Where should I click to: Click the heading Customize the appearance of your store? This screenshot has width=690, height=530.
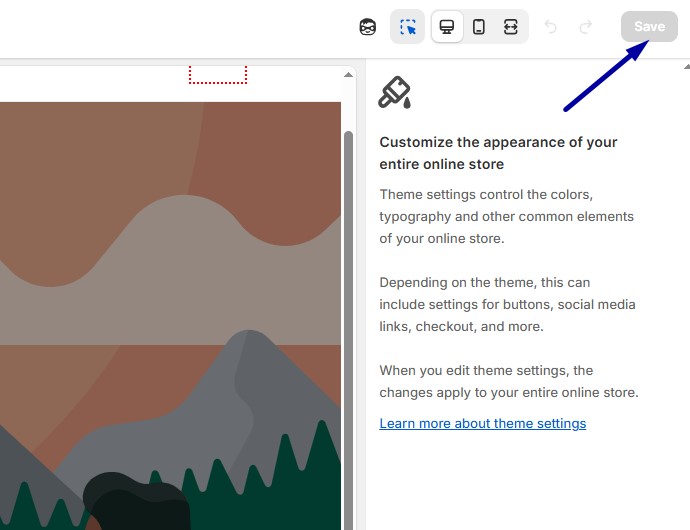coord(498,153)
